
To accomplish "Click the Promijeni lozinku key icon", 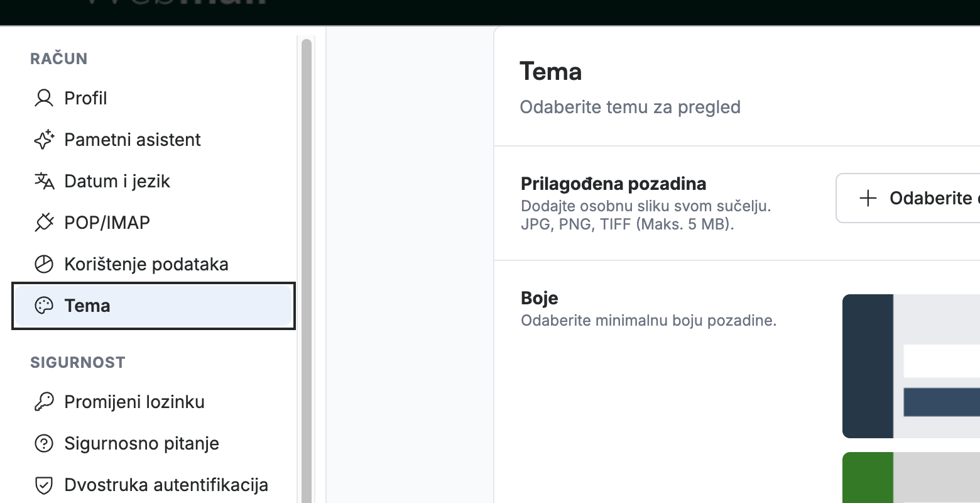I will click(x=44, y=402).
